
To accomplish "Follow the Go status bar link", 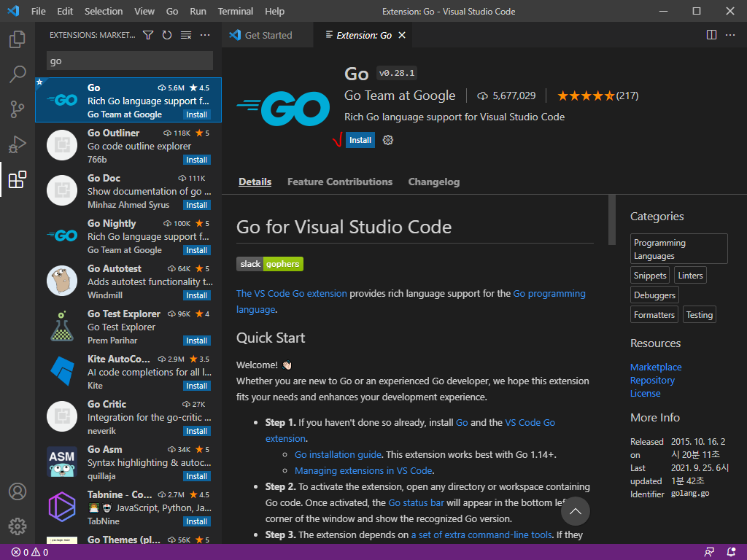I will pyautogui.click(x=416, y=503).
